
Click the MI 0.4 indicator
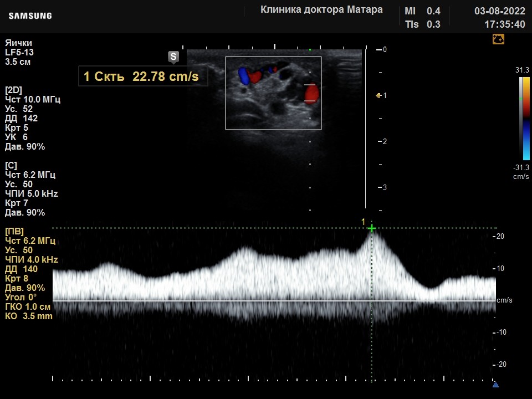tap(422, 11)
